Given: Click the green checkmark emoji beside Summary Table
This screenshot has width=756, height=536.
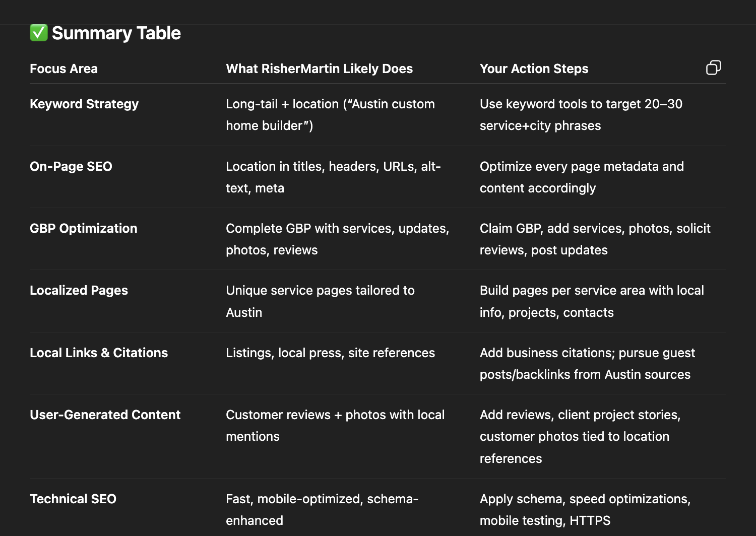Looking at the screenshot, I should (x=39, y=33).
